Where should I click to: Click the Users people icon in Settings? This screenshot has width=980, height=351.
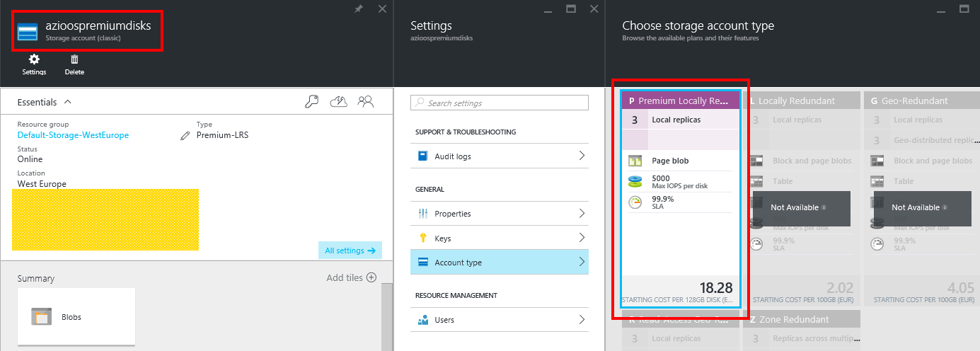point(423,320)
